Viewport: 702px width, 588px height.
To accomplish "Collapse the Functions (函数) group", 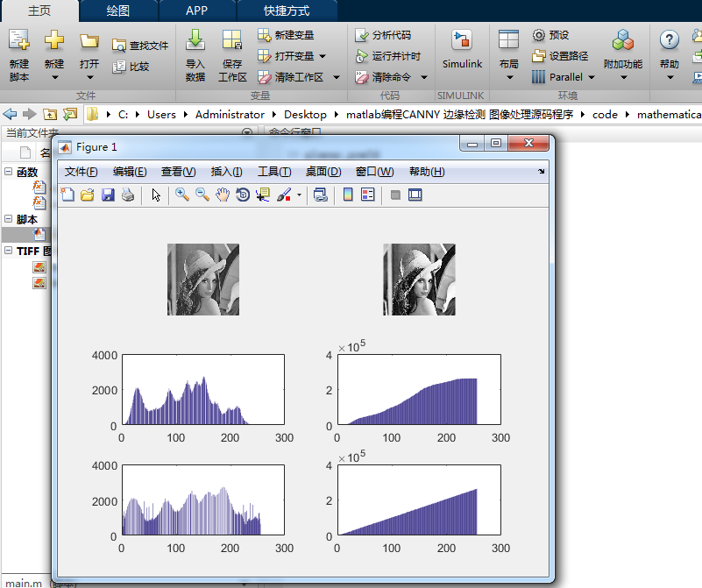I will (8, 172).
